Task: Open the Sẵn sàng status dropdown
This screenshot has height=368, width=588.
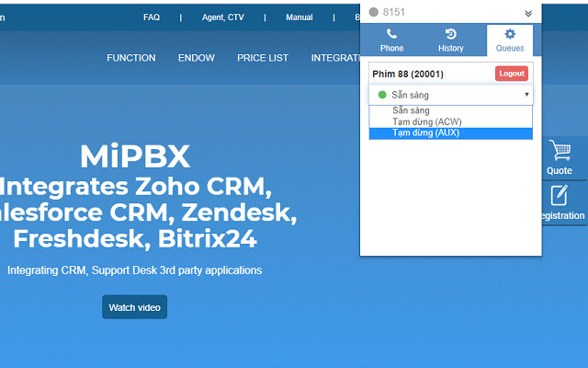Action: [x=451, y=95]
